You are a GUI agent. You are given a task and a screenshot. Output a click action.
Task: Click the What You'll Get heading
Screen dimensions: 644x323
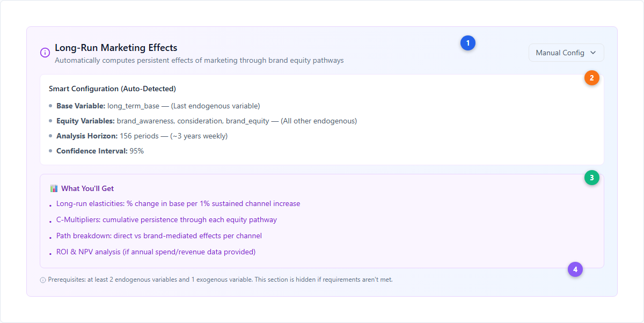point(87,188)
